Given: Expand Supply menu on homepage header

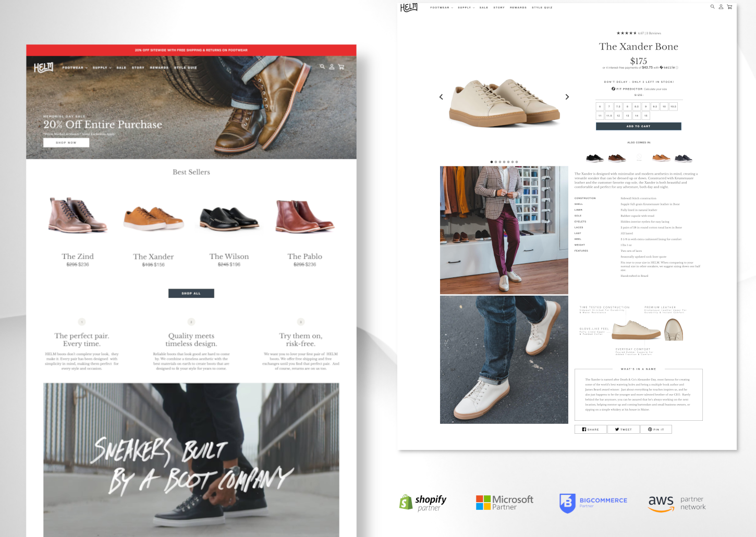Looking at the screenshot, I should 102,68.
